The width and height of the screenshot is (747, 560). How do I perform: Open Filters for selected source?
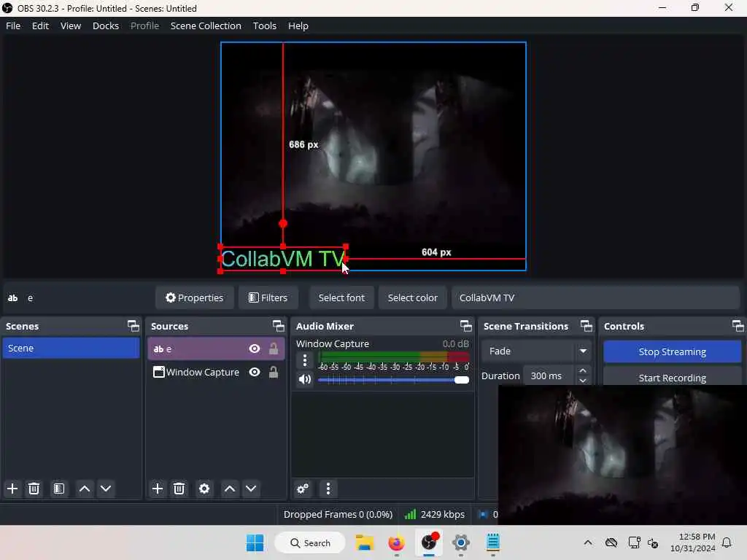[x=268, y=298]
